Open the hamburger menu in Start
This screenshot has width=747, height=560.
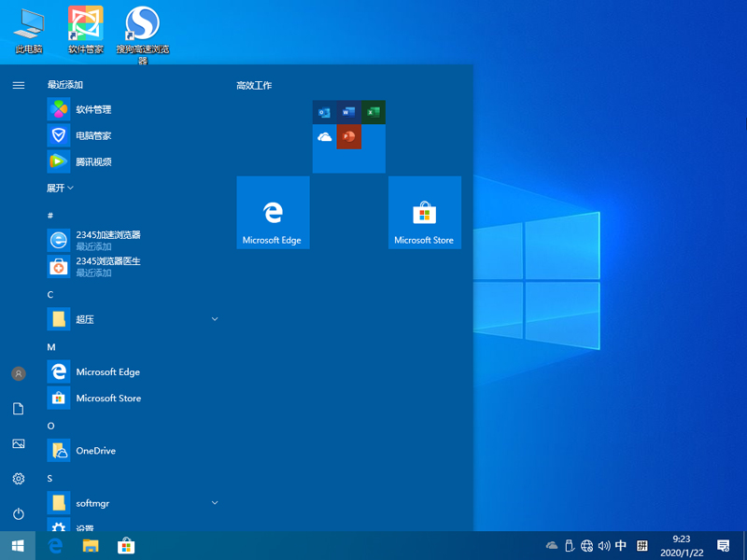tap(18, 84)
